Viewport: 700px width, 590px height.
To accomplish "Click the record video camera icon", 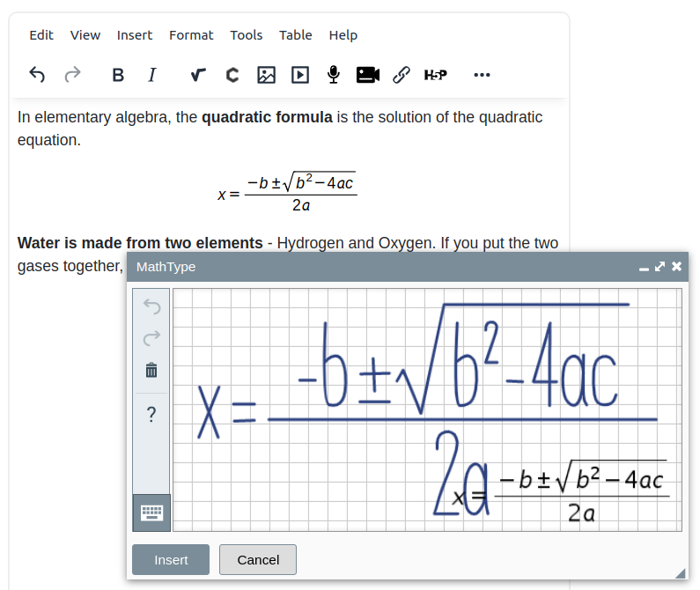I will [x=368, y=75].
